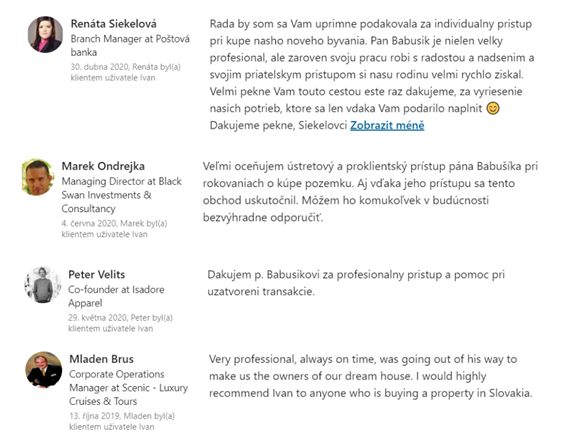Collapse review with Zobrazit méně link
The width and height of the screenshot is (564, 448).
[x=387, y=125]
